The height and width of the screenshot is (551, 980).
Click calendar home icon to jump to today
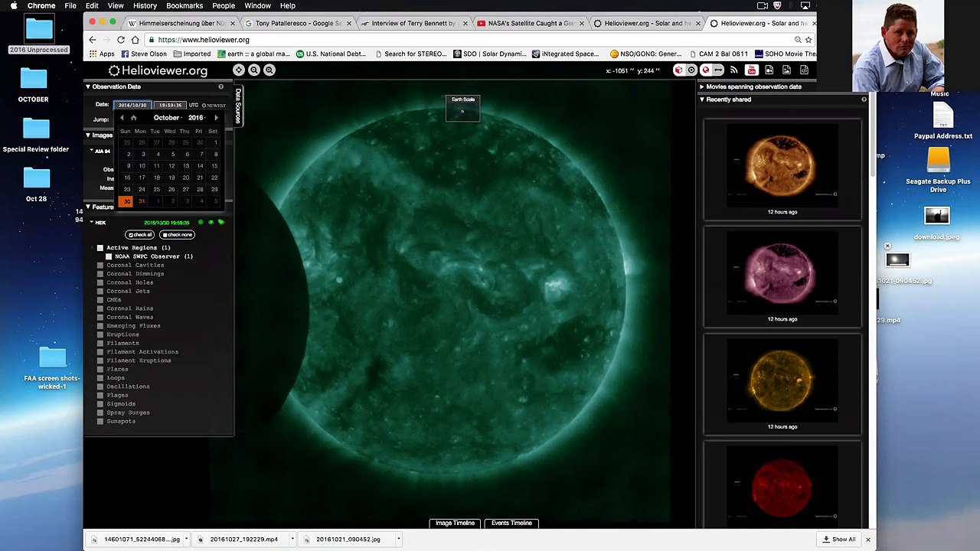133,118
